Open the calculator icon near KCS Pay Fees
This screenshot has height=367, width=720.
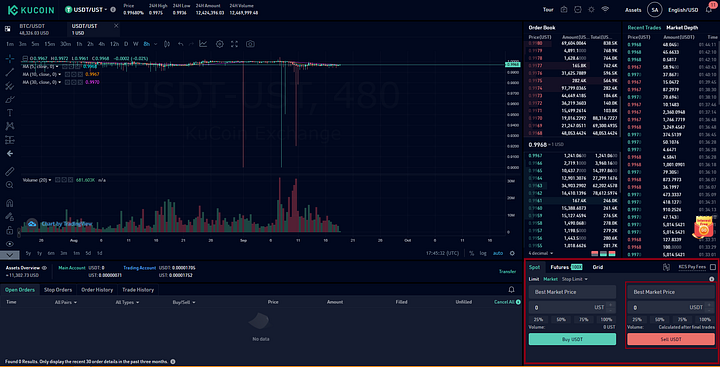point(666,267)
